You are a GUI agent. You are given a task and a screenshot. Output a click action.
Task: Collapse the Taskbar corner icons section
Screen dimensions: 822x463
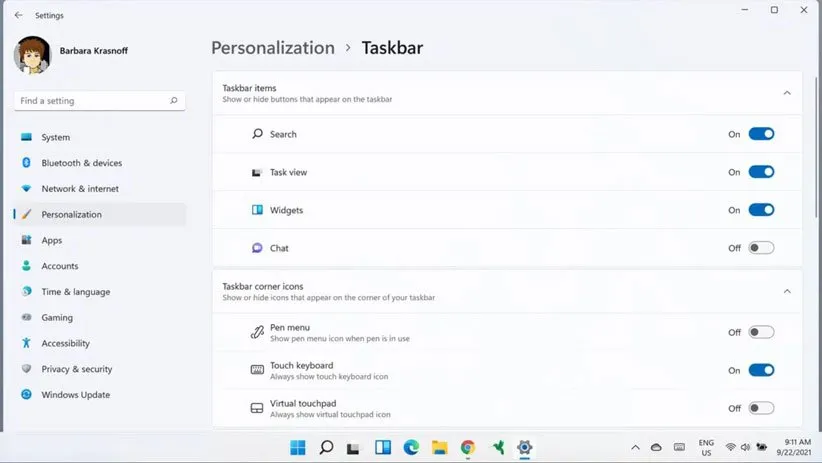click(x=787, y=291)
